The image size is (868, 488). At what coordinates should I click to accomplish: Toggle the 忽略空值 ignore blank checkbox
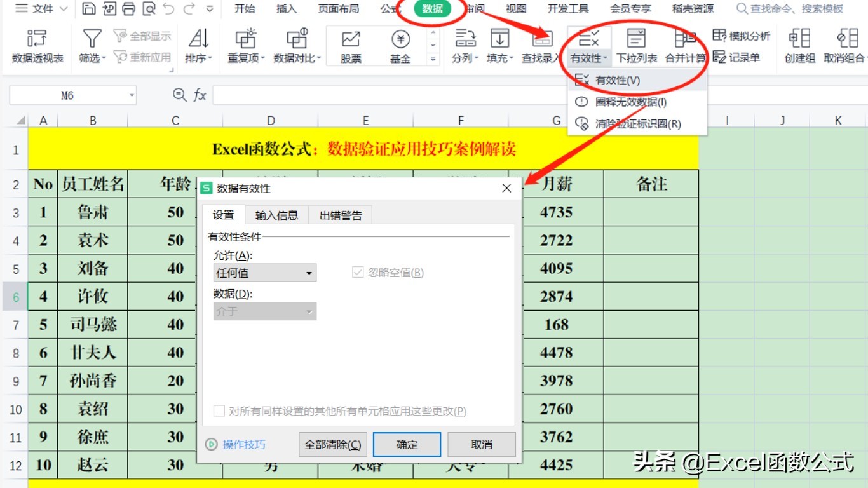(358, 272)
